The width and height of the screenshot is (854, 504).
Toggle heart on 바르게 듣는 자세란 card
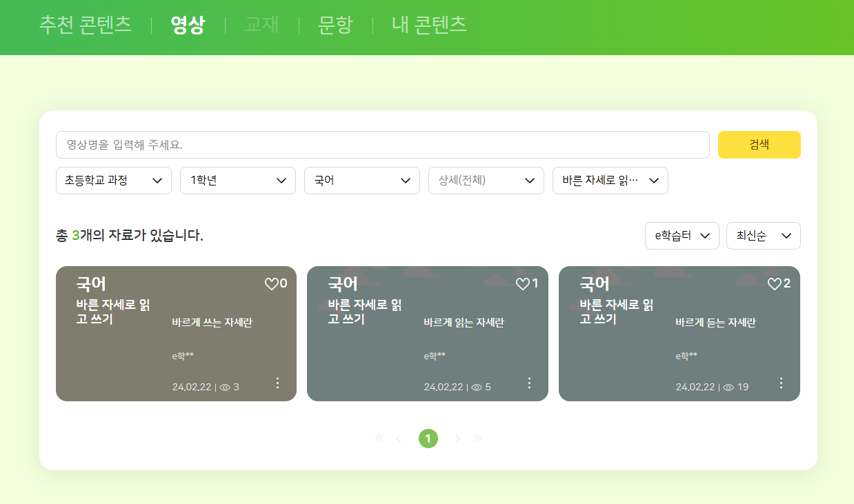(775, 284)
